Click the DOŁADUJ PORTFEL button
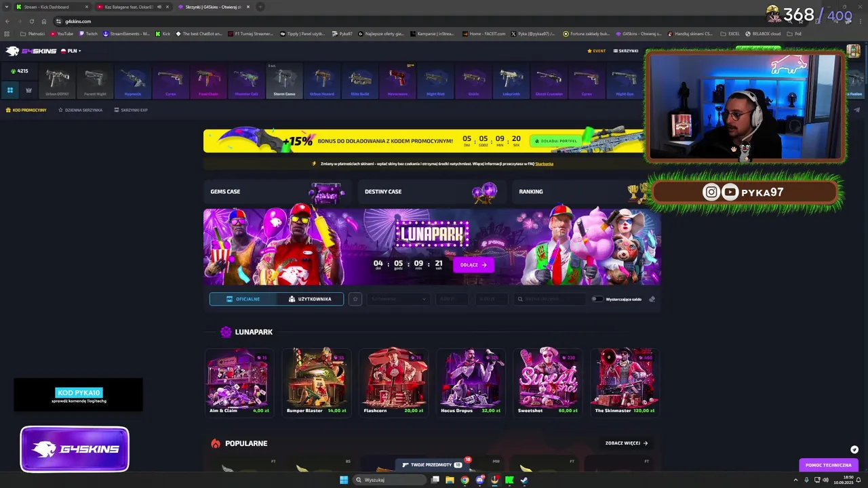868x488 pixels. tap(556, 141)
